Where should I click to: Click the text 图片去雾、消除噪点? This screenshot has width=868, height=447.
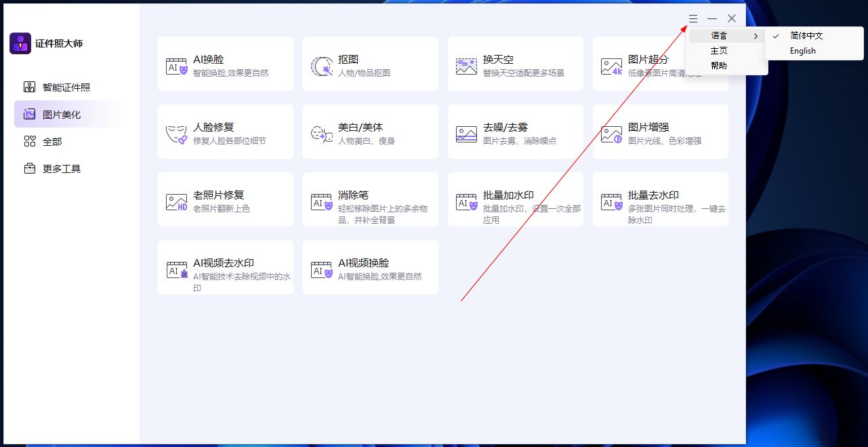click(520, 141)
